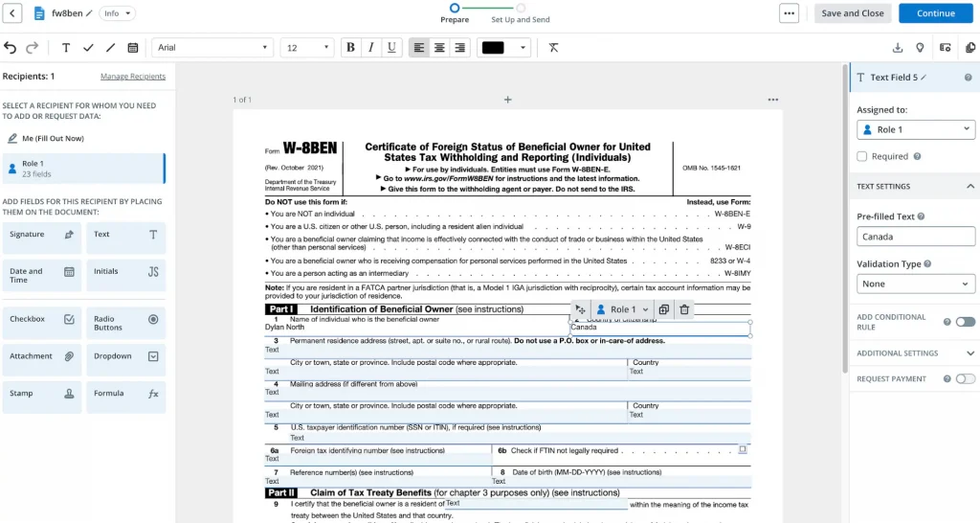Select Role 1 recipient in sidebar
This screenshot has width=980, height=523.
coord(83,169)
